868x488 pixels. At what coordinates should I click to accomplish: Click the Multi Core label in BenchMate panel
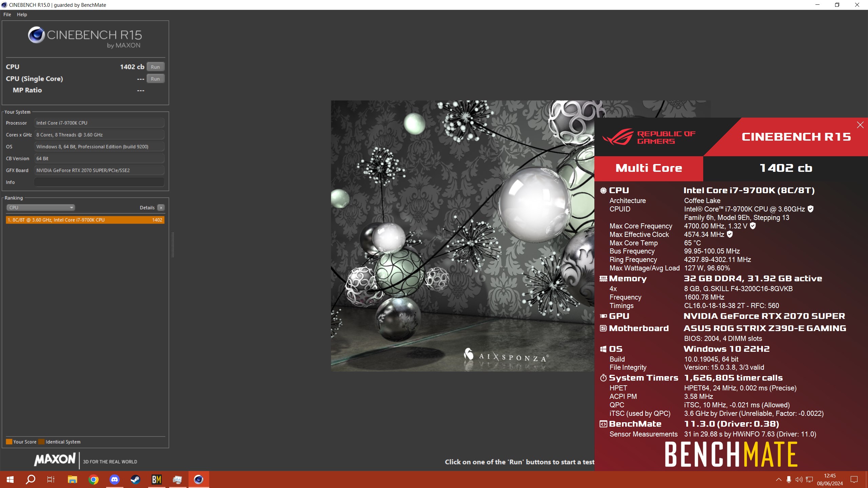point(649,168)
